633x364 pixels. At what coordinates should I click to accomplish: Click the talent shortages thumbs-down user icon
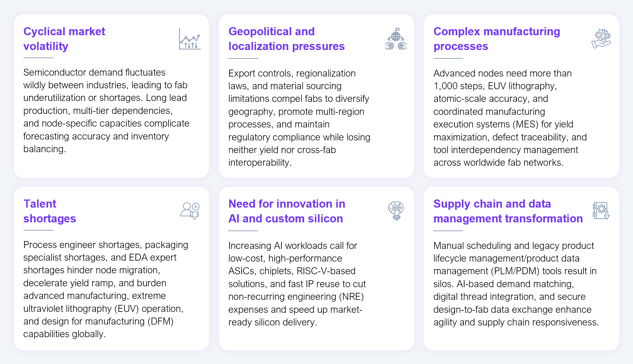click(190, 211)
